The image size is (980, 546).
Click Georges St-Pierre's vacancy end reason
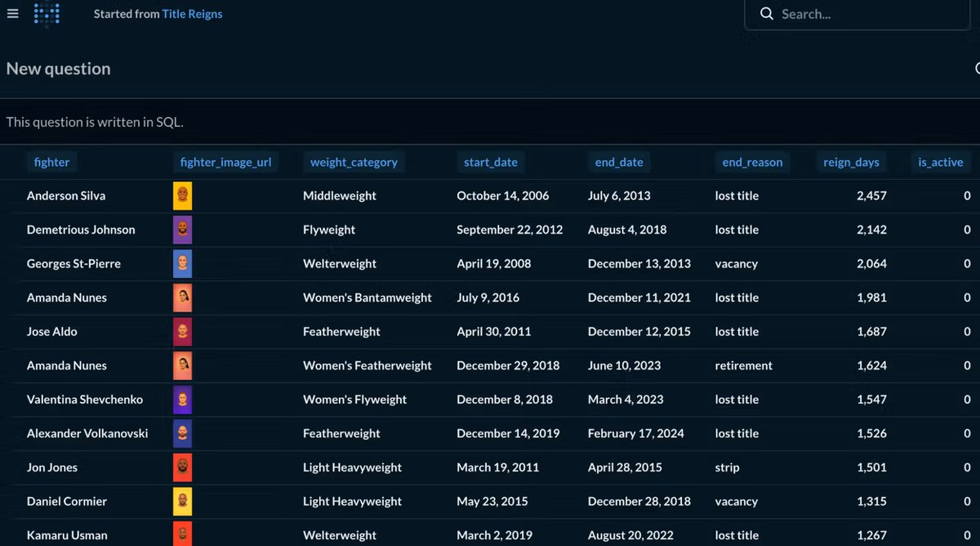click(737, 264)
